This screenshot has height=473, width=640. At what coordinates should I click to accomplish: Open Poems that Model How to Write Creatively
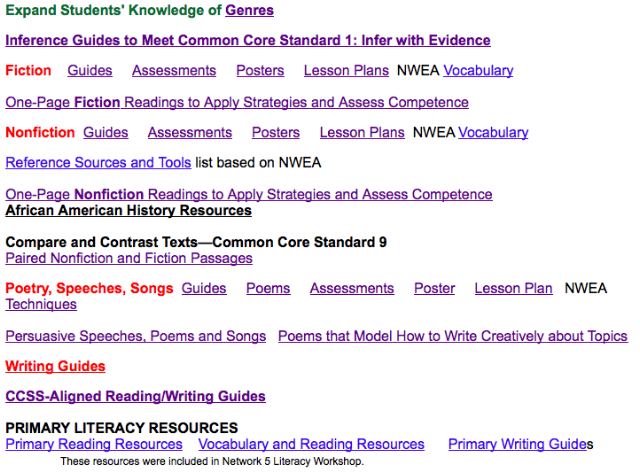pos(453,336)
